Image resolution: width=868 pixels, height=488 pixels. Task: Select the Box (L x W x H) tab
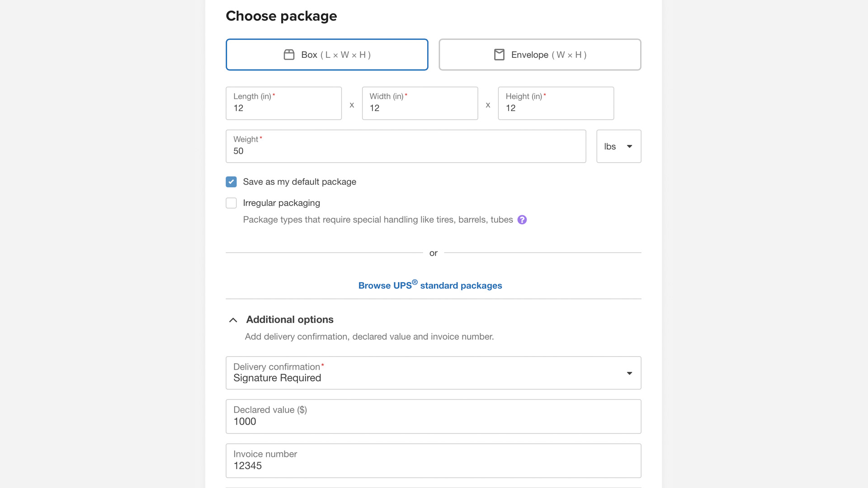327,54
